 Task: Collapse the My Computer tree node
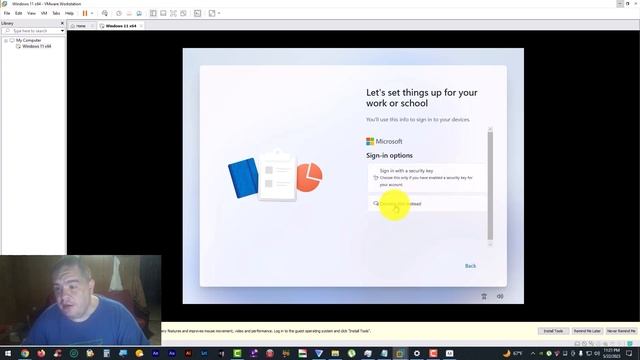pyautogui.click(x=6, y=40)
